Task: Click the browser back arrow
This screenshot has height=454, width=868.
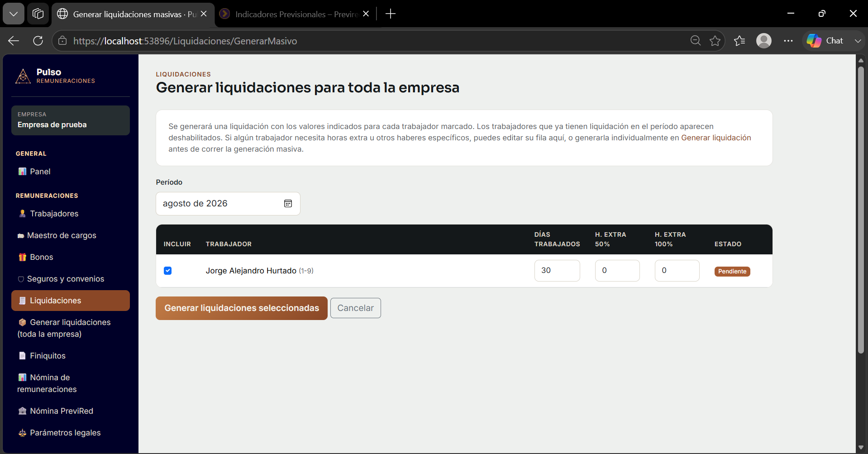Action: (14, 41)
